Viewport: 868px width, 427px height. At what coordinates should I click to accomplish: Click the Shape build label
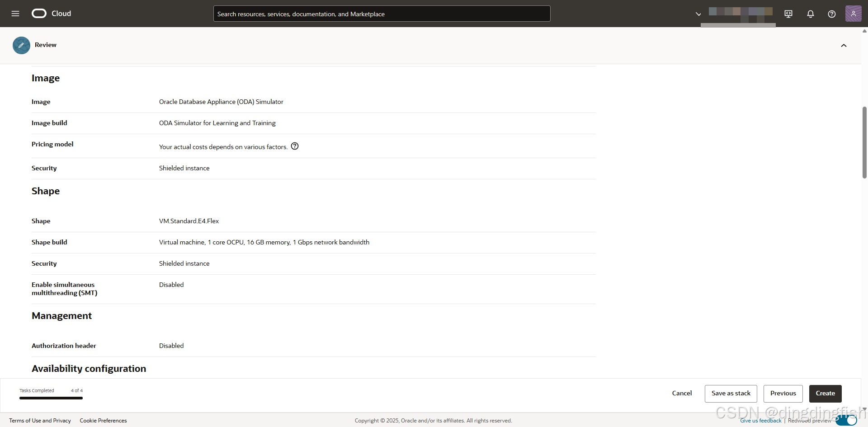pos(49,243)
